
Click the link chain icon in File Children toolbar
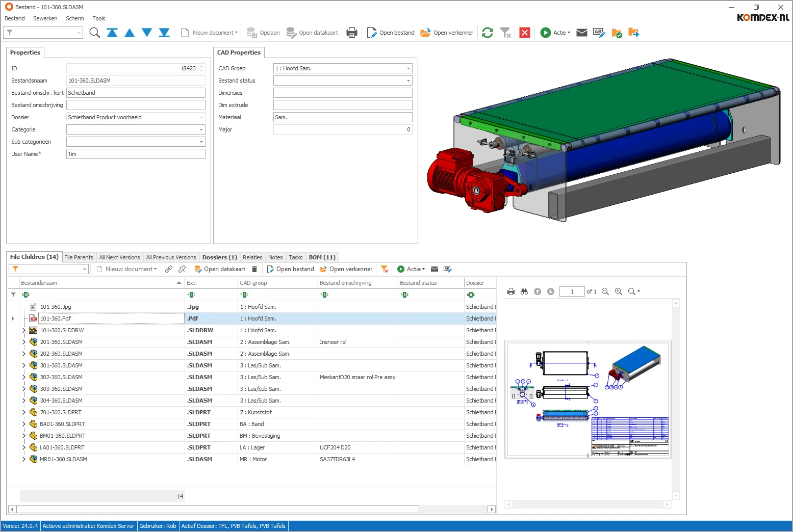click(x=169, y=269)
